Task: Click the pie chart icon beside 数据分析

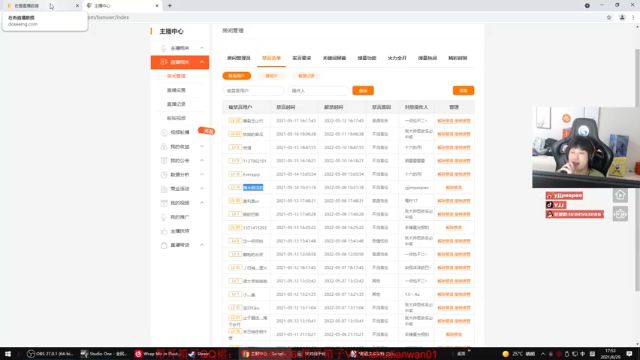Action: point(164,175)
